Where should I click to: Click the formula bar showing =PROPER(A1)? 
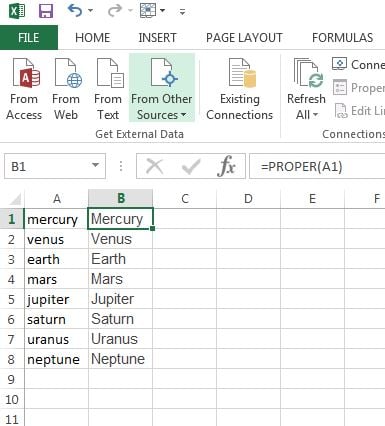coord(317,166)
